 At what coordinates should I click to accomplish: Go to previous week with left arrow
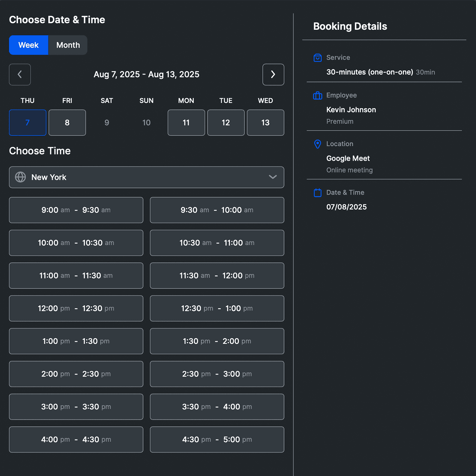20,74
